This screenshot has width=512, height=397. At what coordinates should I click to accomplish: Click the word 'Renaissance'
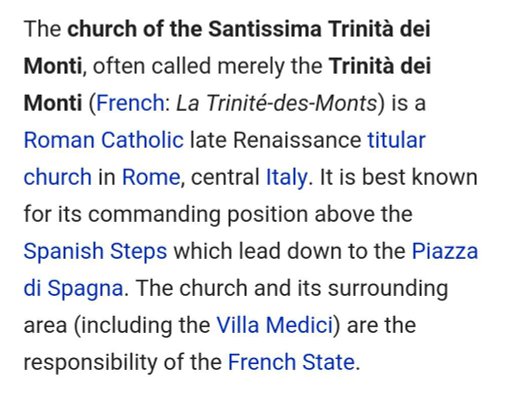pyautogui.click(x=297, y=140)
